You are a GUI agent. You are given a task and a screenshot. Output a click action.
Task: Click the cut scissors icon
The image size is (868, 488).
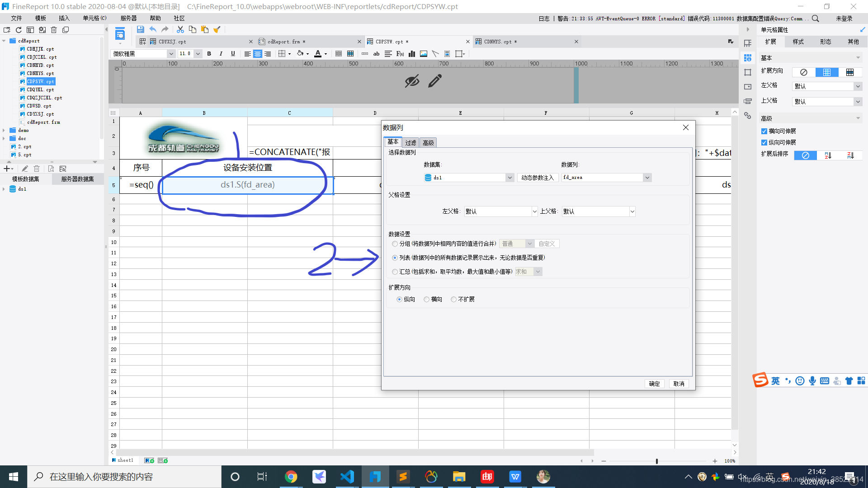(x=180, y=29)
